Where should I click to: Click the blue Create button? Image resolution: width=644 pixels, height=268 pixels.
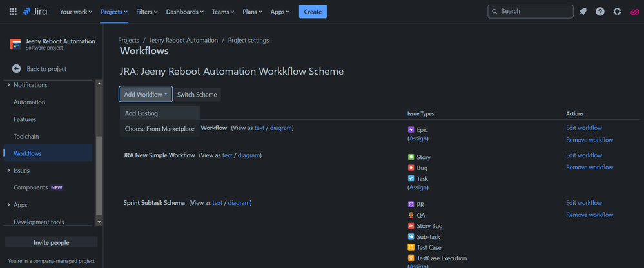313,12
